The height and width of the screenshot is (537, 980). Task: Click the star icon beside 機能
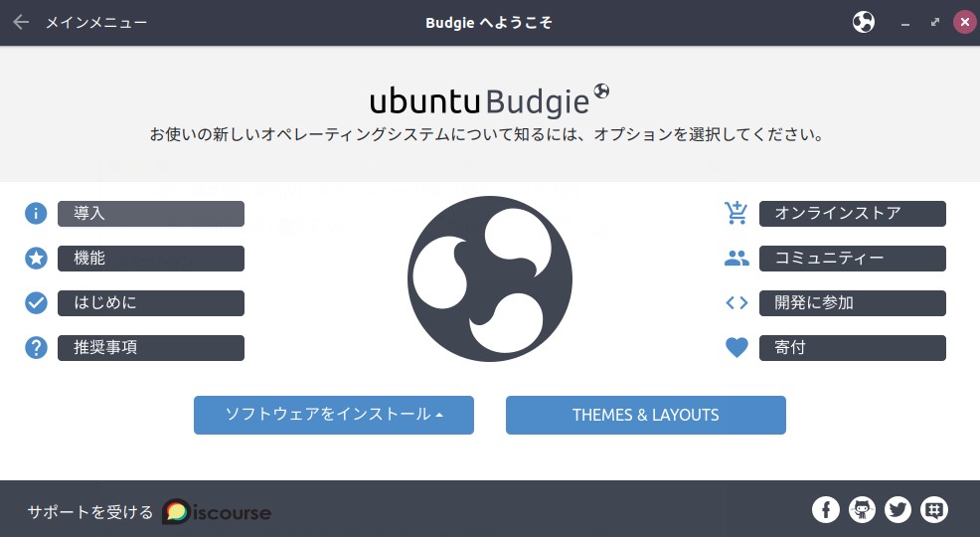coord(36,259)
